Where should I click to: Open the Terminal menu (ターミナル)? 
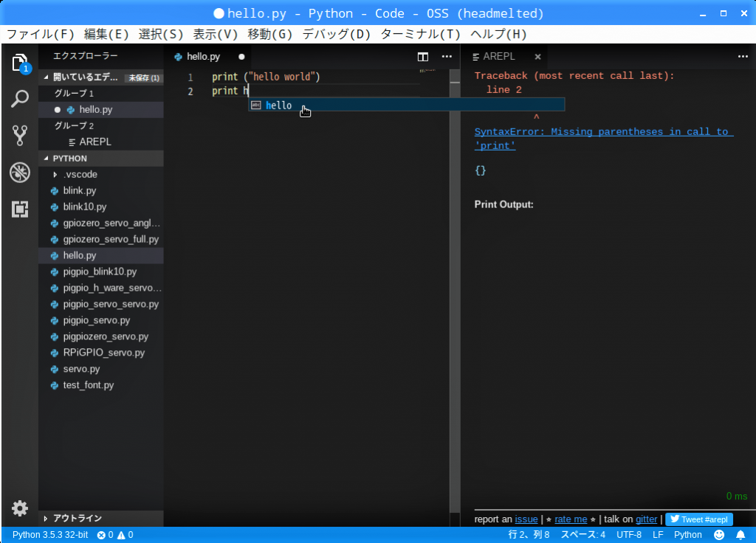point(420,34)
